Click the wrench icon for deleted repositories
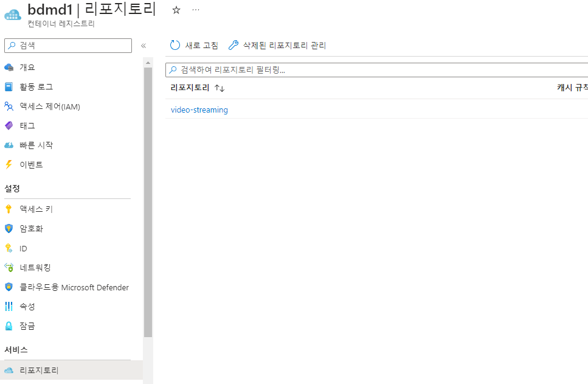Image resolution: width=588 pixels, height=384 pixels. point(233,46)
